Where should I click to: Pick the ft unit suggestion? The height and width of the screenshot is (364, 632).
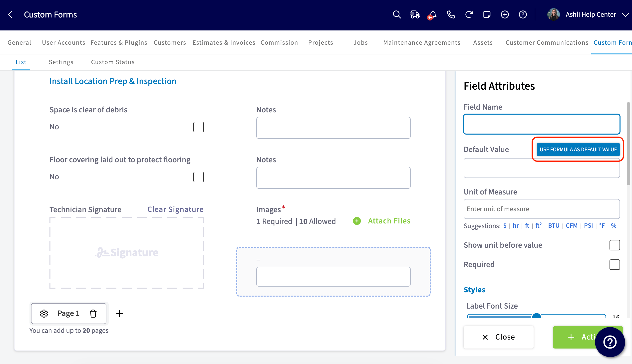[527, 225]
